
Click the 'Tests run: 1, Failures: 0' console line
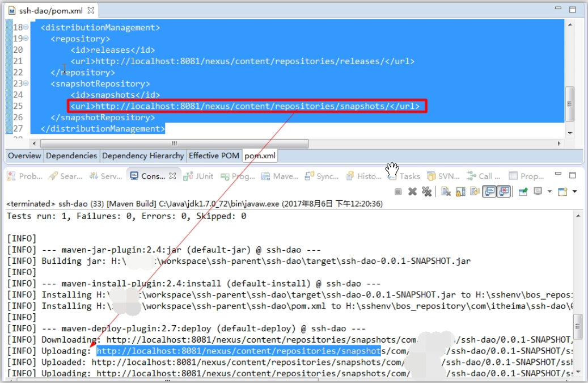126,216
